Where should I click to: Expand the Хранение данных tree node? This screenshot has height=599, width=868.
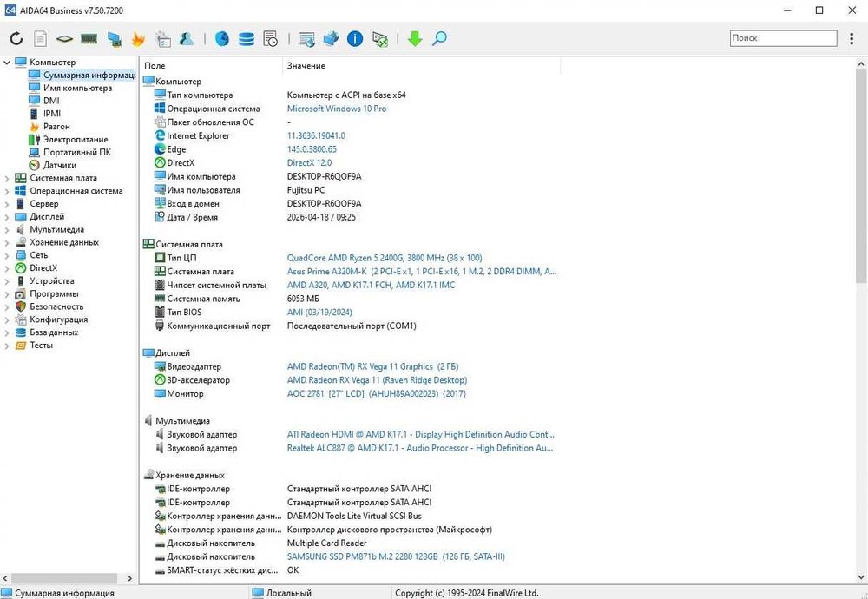click(7, 242)
